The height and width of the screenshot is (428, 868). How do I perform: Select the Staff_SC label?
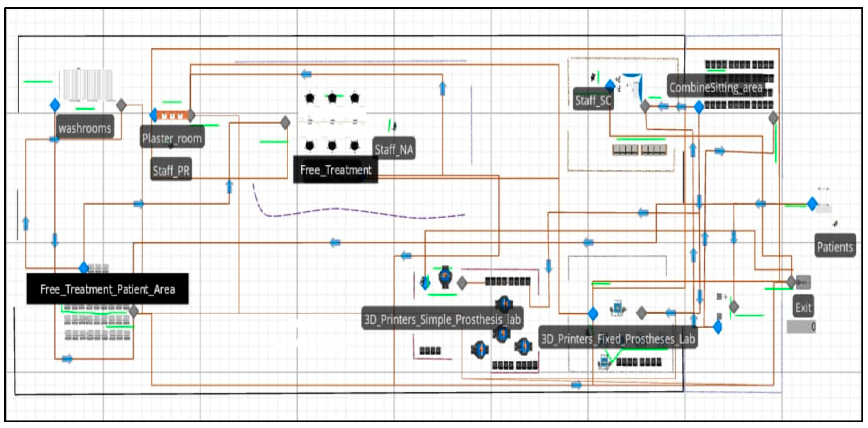click(593, 100)
